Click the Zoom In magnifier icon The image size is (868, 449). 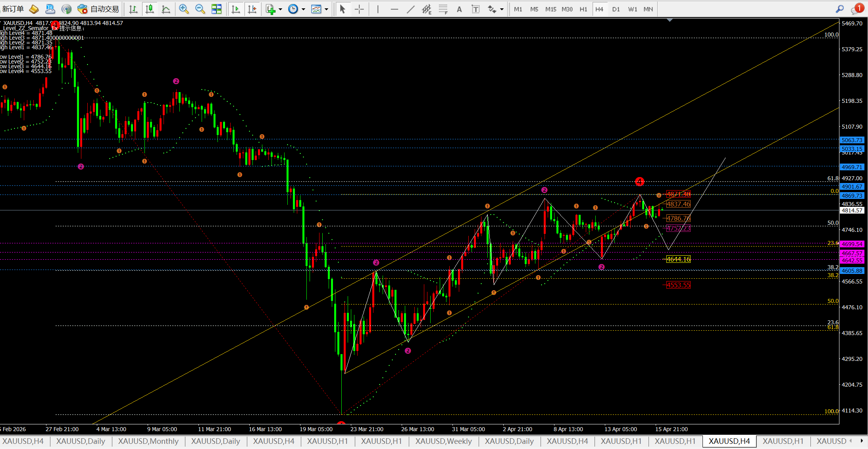pos(183,9)
